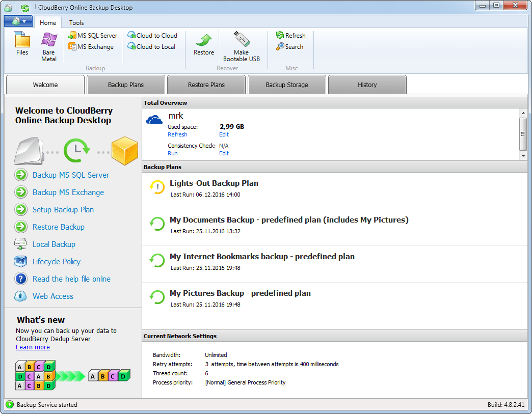Image resolution: width=532 pixels, height=414 pixels.
Task: Select the Home ribbon tab
Action: click(48, 23)
